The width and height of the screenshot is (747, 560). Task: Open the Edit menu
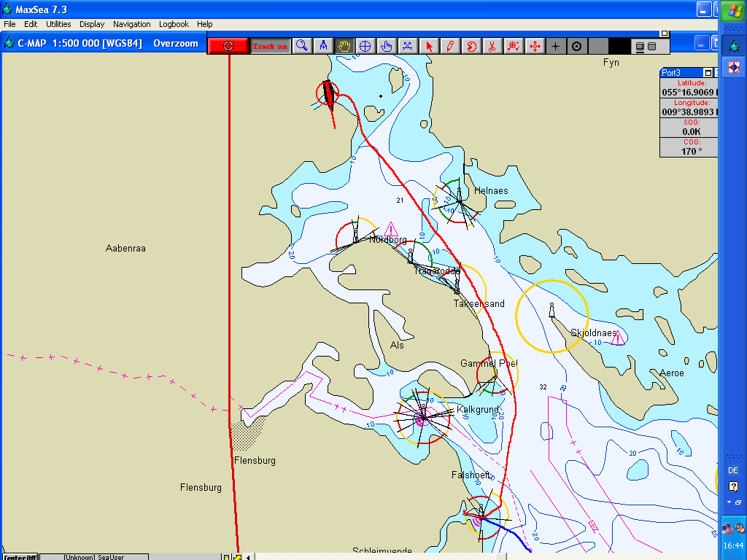click(x=31, y=24)
